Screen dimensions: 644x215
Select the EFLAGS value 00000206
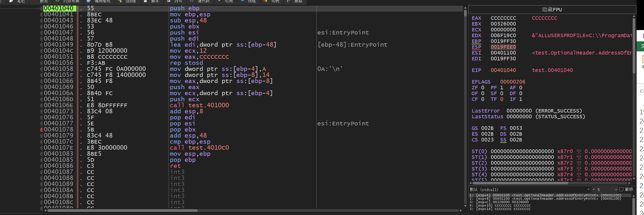(x=513, y=82)
